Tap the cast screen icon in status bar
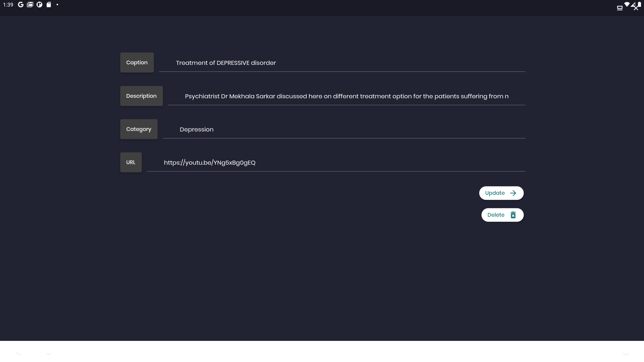 [620, 8]
